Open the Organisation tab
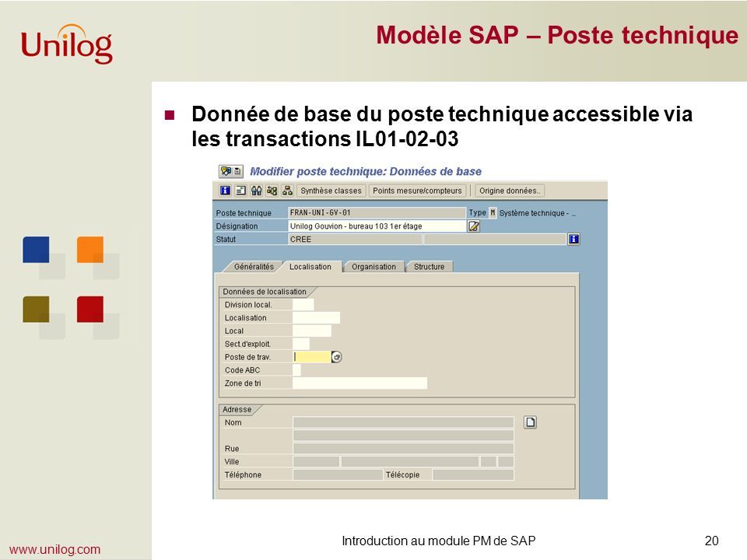 [x=374, y=267]
